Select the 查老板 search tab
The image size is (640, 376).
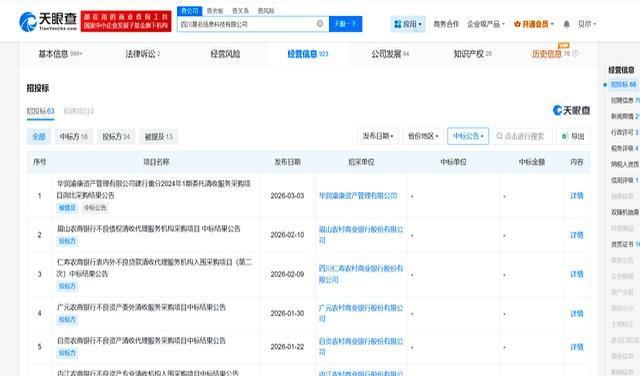point(215,11)
